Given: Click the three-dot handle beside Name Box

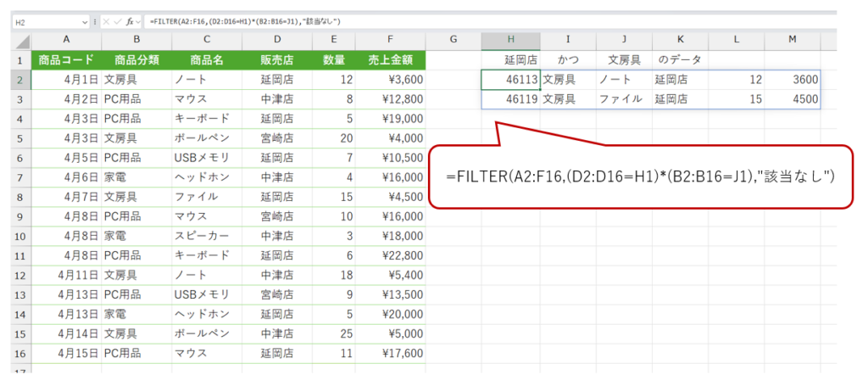Looking at the screenshot, I should click(x=95, y=21).
